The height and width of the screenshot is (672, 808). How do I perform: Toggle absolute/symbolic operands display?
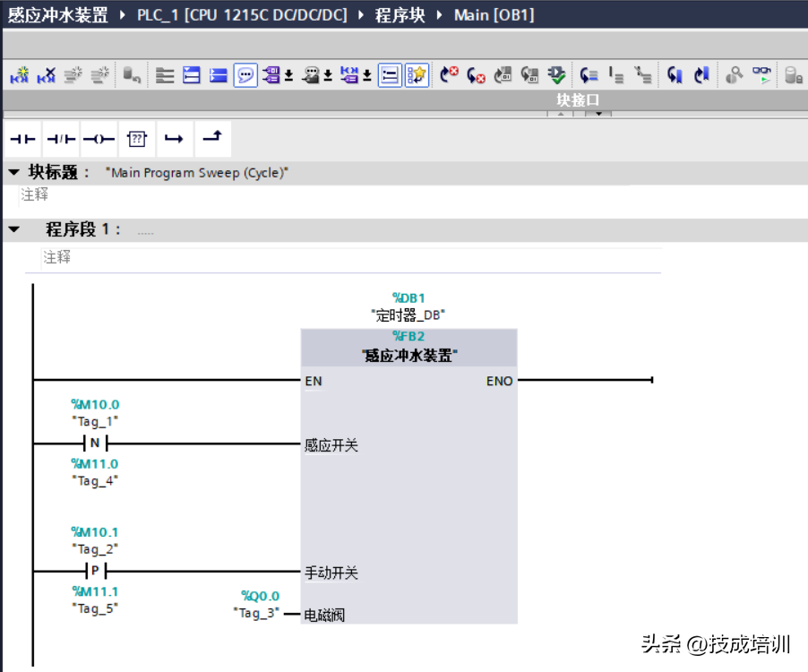click(271, 75)
